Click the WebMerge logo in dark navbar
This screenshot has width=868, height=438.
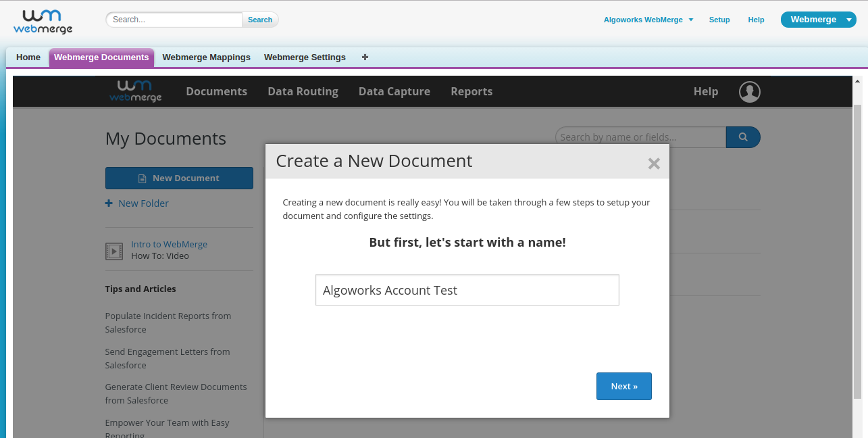point(136,91)
